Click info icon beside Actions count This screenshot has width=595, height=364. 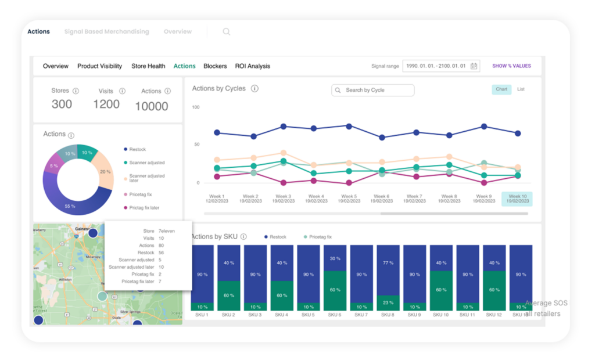click(168, 91)
